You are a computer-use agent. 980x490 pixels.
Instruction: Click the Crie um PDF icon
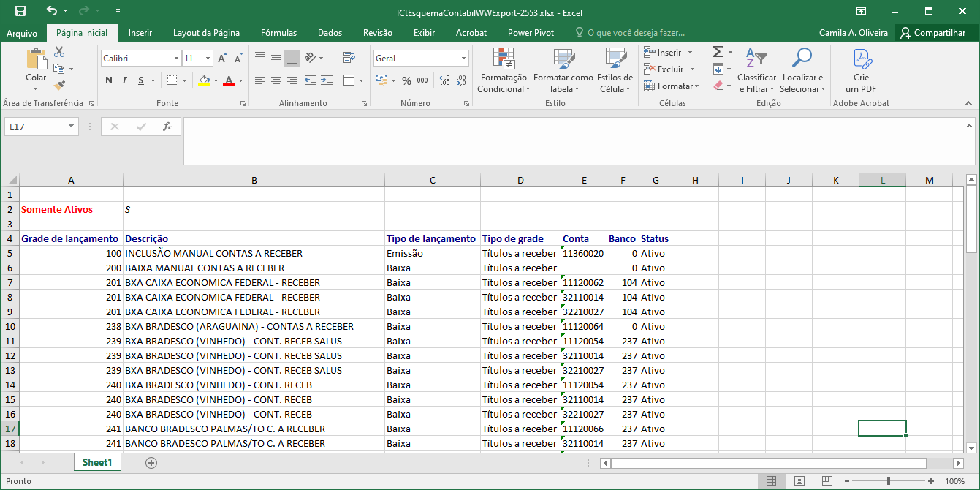(861, 71)
